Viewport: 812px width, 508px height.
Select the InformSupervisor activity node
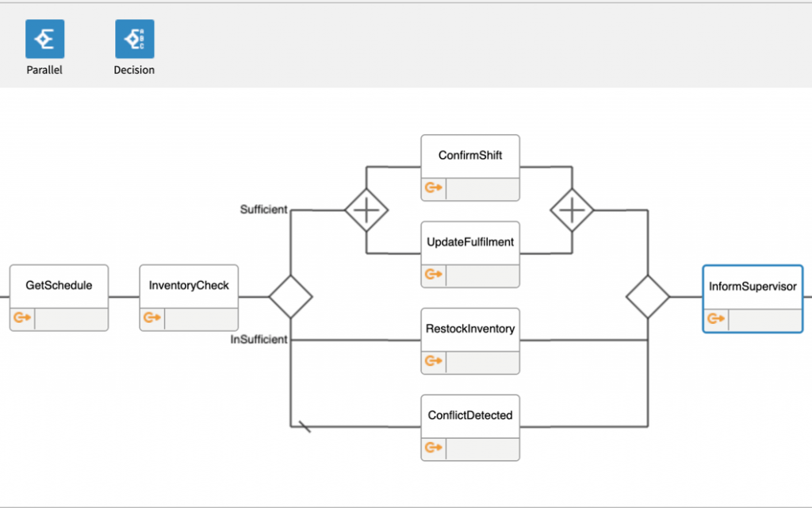pyautogui.click(x=753, y=287)
